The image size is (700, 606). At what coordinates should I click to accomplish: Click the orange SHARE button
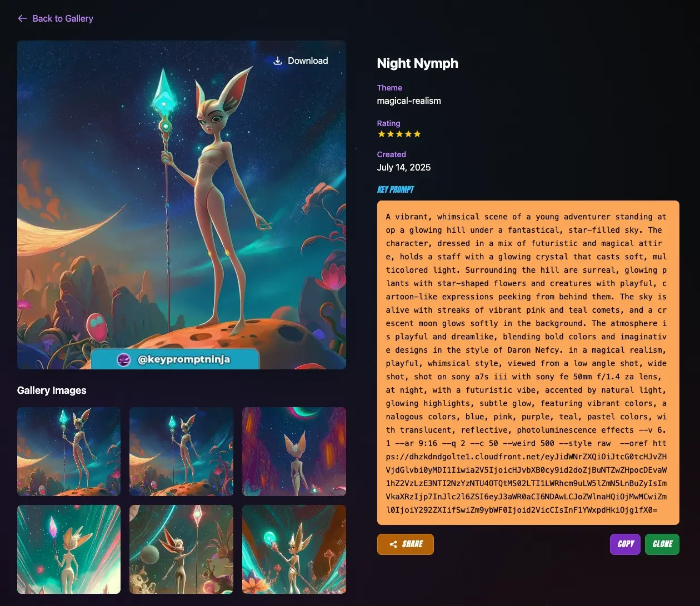[405, 544]
